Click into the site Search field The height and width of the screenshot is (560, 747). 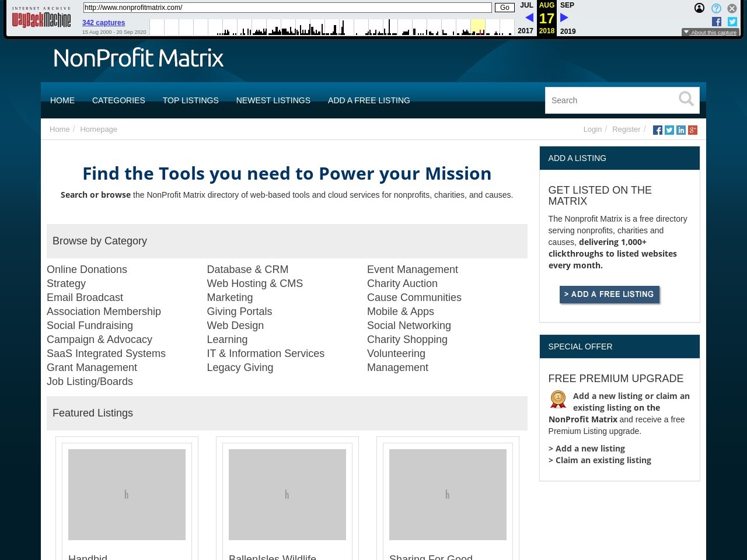click(610, 100)
